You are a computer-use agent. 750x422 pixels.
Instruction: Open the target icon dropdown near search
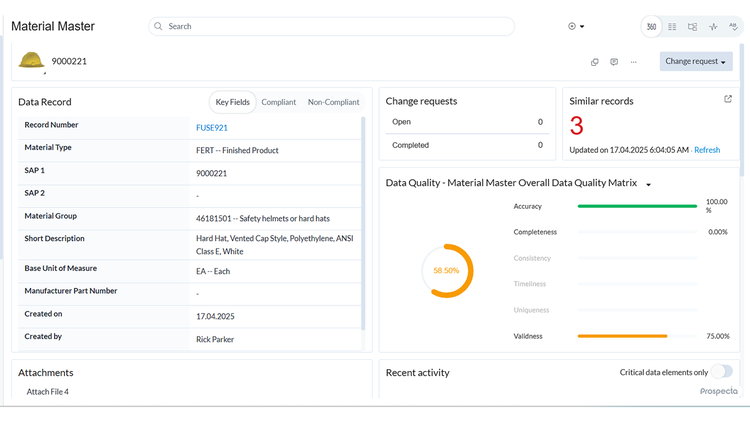click(x=576, y=26)
